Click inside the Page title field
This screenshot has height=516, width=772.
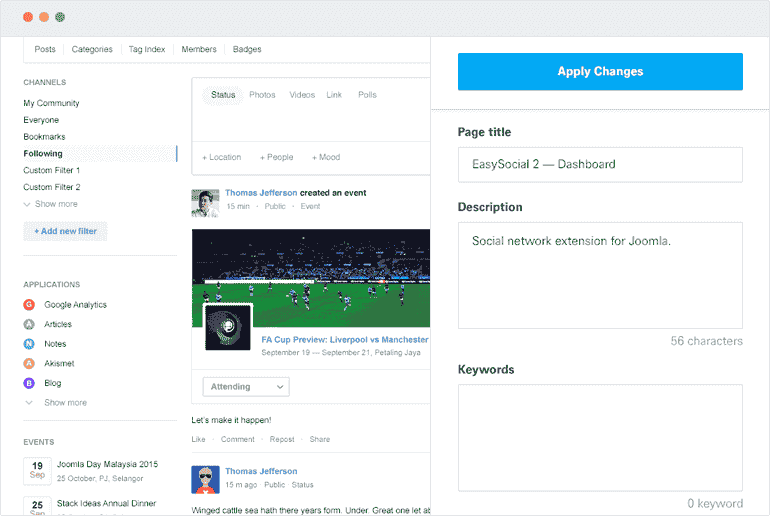600,164
